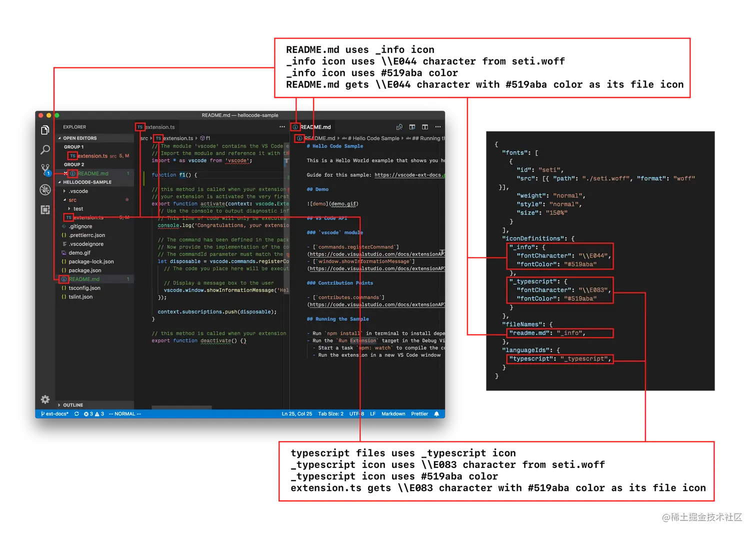
Task: Click the f1() function definition line
Action: pos(174,175)
